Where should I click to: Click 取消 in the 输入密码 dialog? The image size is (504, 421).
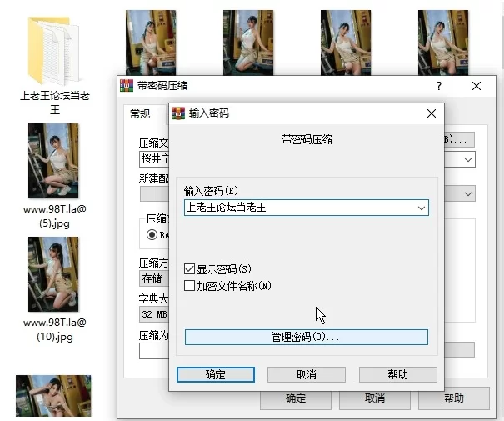point(307,374)
